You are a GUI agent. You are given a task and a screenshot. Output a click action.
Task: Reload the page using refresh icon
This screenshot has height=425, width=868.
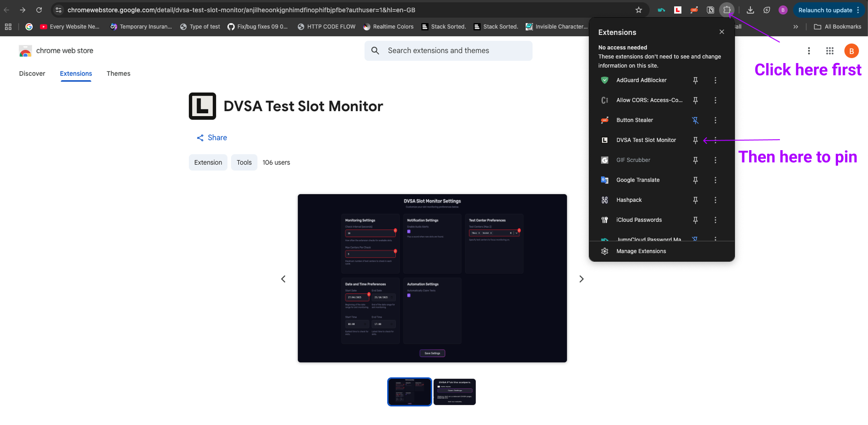39,10
